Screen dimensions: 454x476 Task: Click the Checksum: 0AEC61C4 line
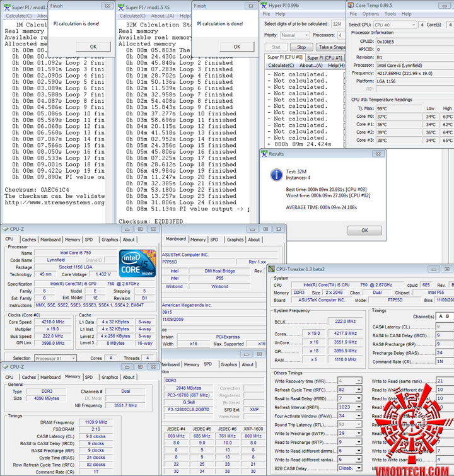point(37,190)
